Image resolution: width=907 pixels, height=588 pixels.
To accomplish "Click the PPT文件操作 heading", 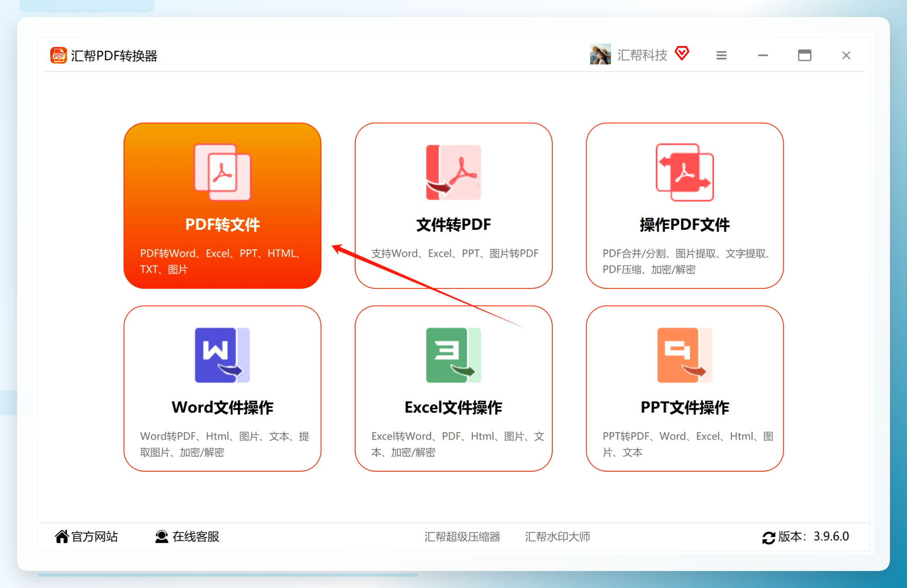I will pos(685,408).
